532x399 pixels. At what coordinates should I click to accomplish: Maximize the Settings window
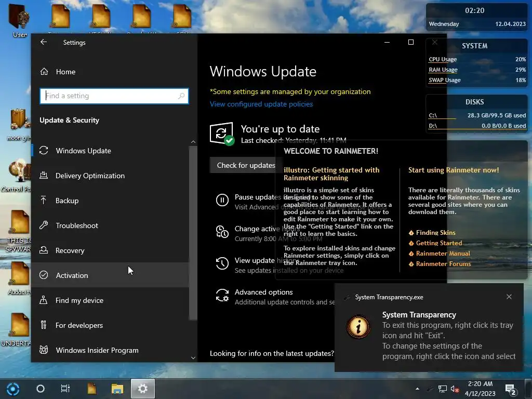(411, 42)
